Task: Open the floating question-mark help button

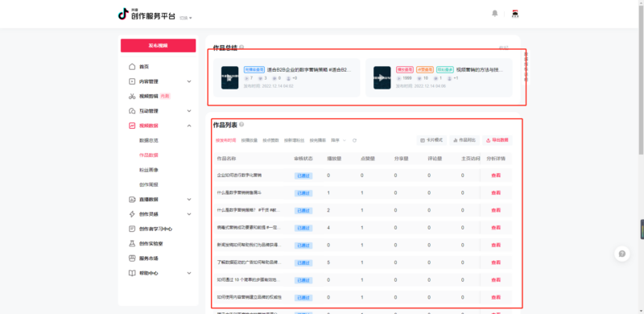Action: [x=621, y=254]
